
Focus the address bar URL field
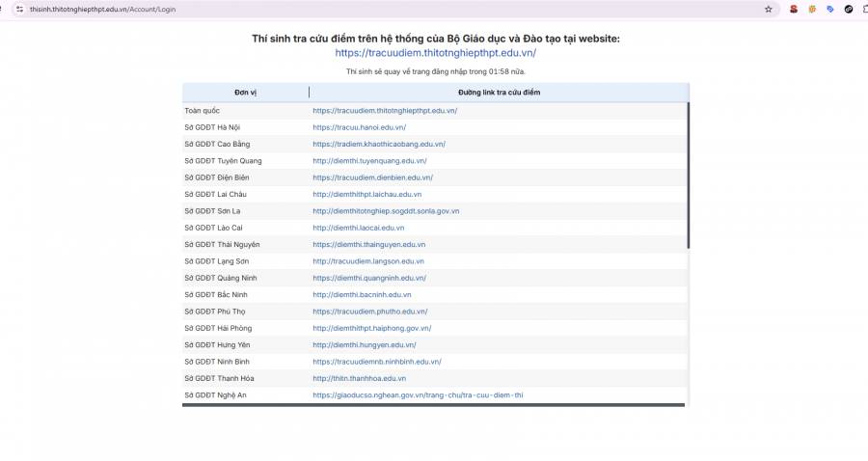[388, 10]
